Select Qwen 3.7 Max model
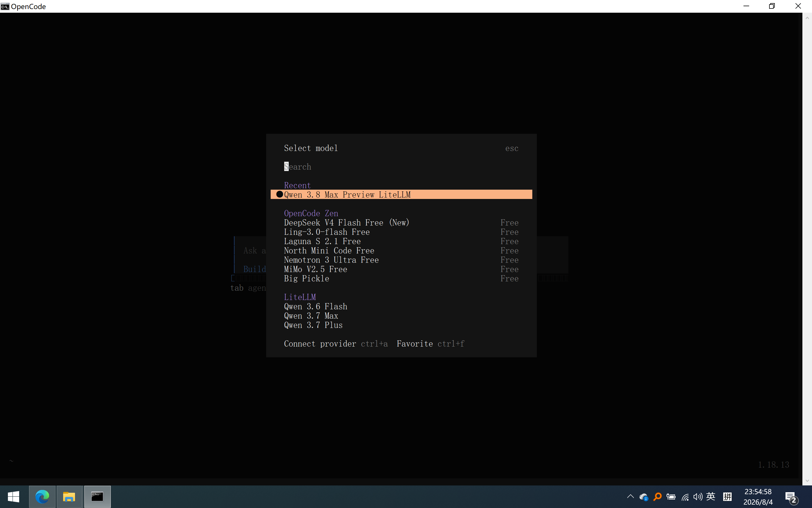Viewport: 812px width, 508px height. point(401,316)
